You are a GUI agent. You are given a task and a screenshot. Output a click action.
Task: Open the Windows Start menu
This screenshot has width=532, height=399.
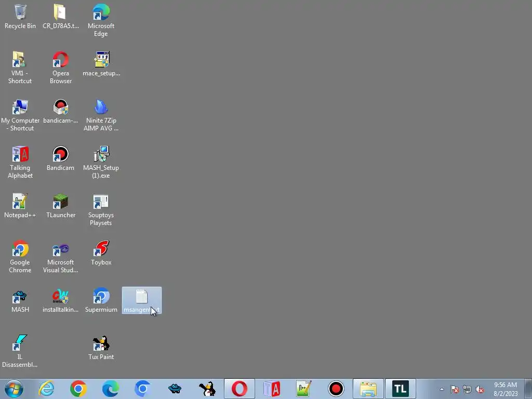click(x=14, y=389)
